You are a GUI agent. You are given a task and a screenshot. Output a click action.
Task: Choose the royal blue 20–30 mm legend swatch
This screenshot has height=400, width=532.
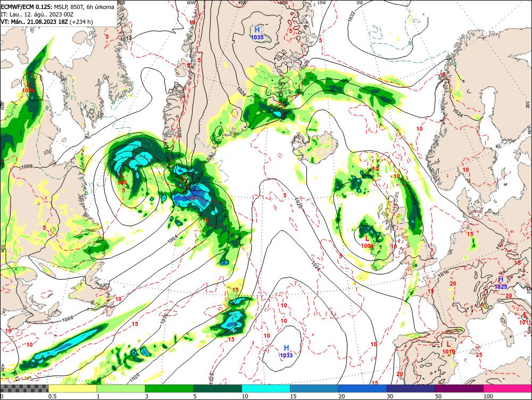click(362, 388)
